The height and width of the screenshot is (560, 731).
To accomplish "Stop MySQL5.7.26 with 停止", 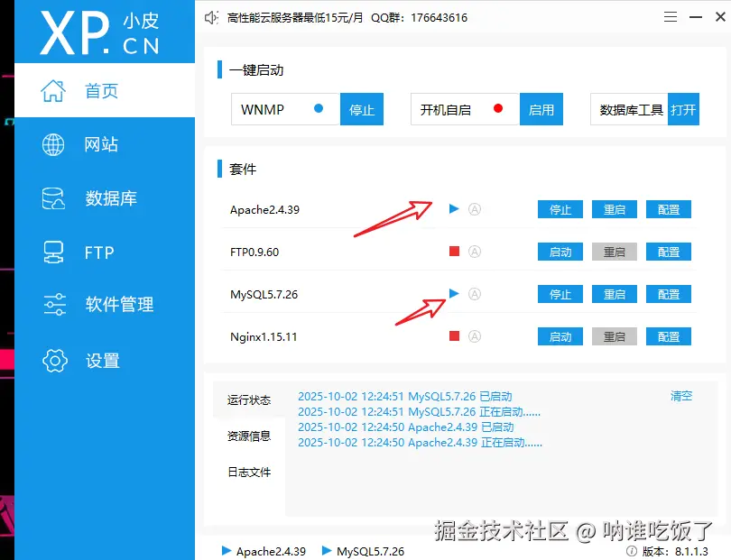I will pyautogui.click(x=560, y=294).
